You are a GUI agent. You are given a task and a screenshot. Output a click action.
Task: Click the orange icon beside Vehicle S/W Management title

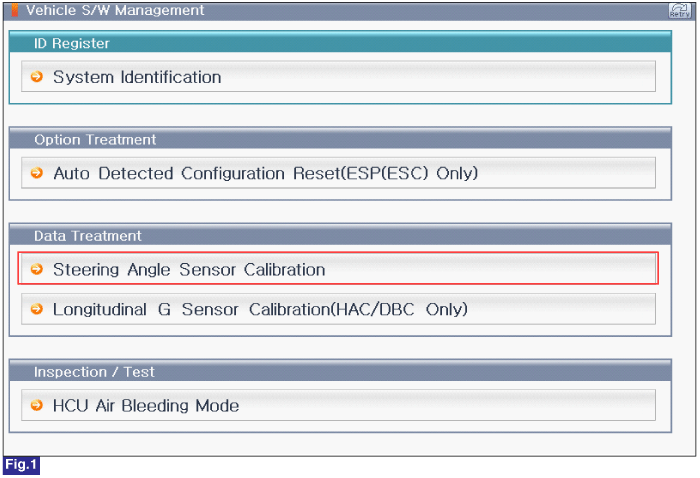pos(15,10)
